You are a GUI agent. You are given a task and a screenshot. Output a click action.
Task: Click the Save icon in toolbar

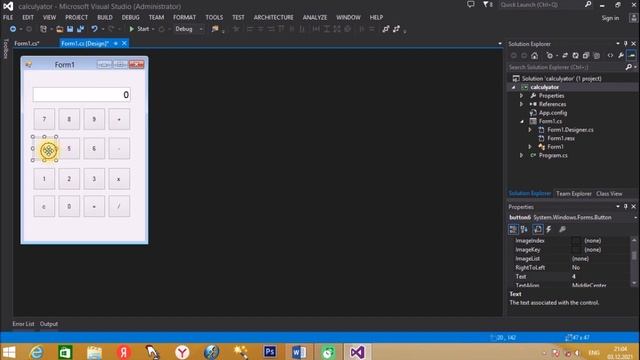point(70,29)
